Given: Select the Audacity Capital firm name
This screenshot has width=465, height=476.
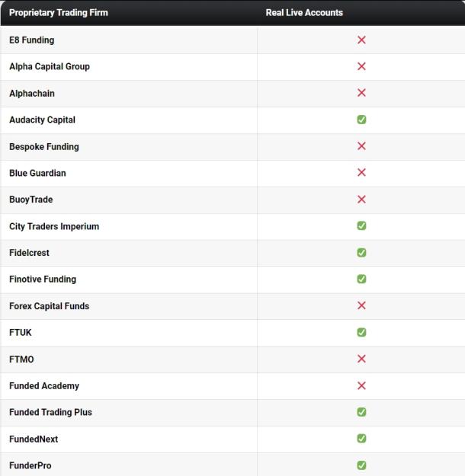Looking at the screenshot, I should [x=42, y=120].
